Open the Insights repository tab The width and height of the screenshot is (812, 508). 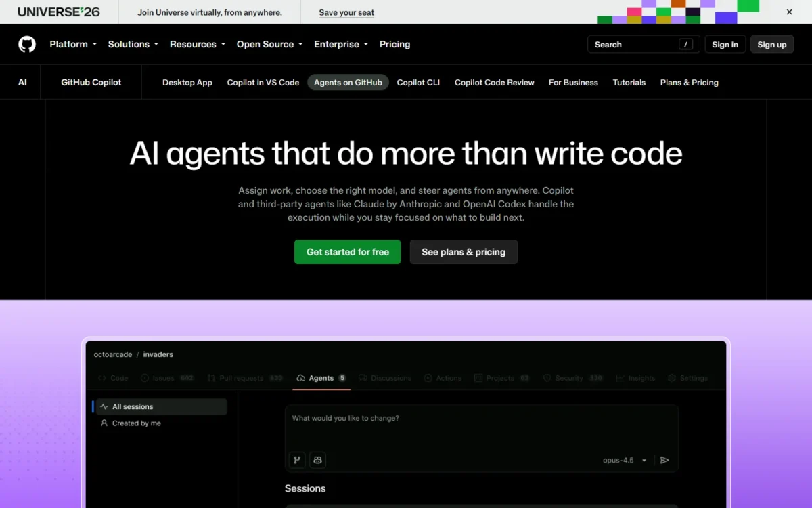click(635, 378)
